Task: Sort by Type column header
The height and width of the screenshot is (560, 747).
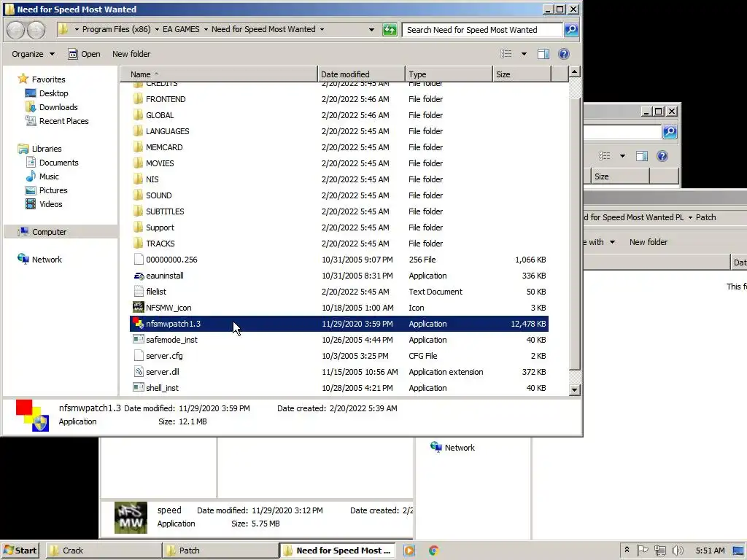Action: pyautogui.click(x=449, y=74)
